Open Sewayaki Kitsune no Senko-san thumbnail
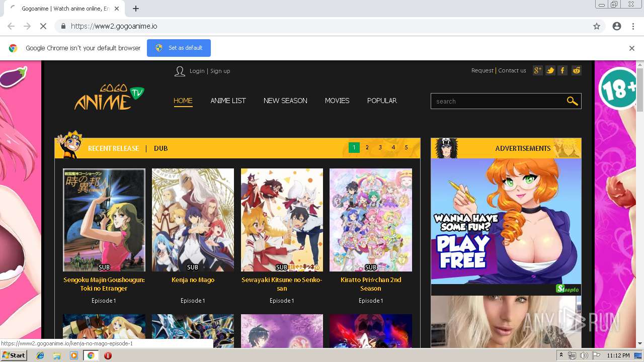 [x=282, y=220]
